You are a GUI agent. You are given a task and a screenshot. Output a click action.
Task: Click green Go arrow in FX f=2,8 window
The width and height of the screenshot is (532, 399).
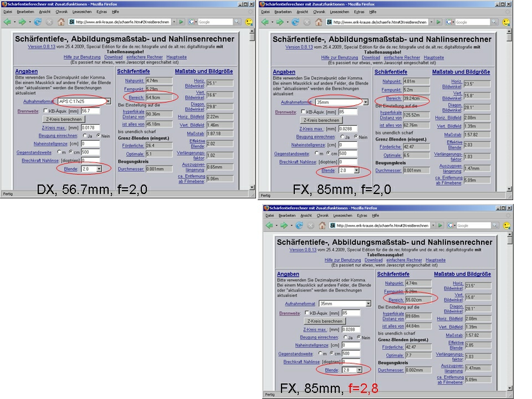(x=441, y=226)
